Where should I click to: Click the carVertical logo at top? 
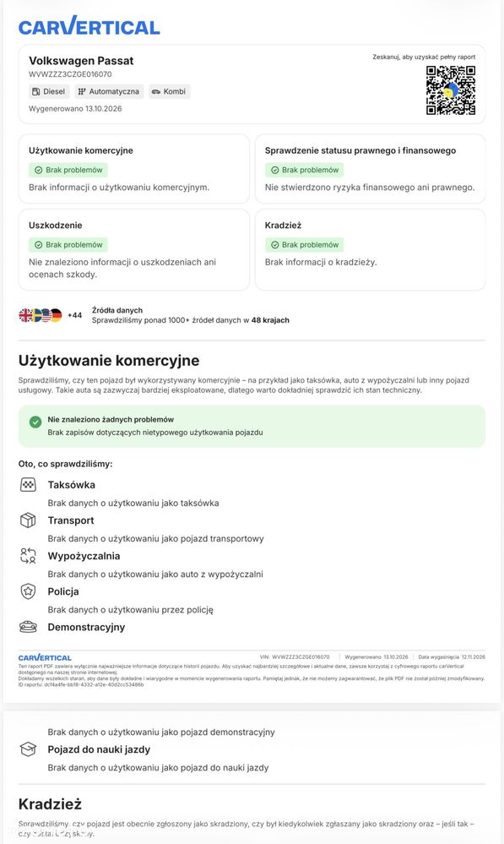pos(89,26)
